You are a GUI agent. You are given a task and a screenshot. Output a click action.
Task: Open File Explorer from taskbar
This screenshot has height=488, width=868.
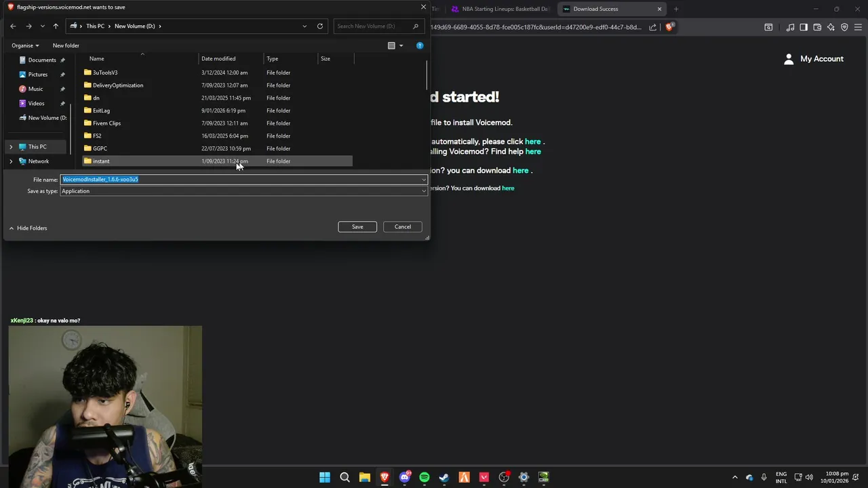click(x=365, y=477)
